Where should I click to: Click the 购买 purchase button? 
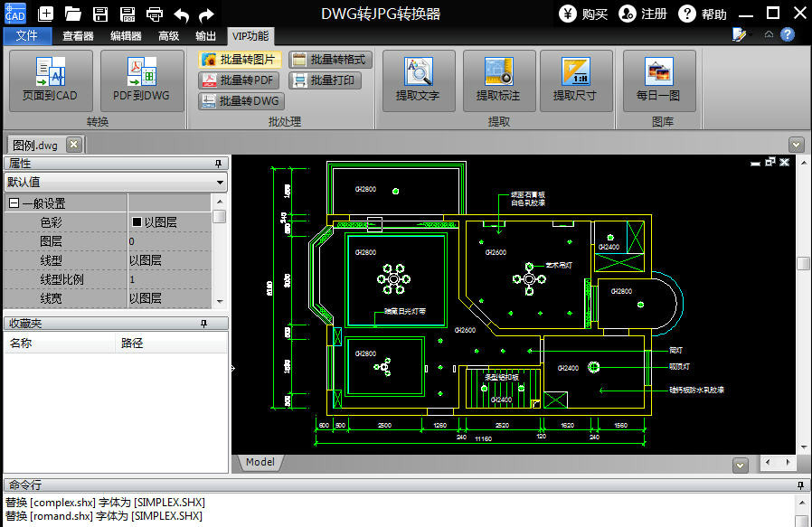(583, 14)
